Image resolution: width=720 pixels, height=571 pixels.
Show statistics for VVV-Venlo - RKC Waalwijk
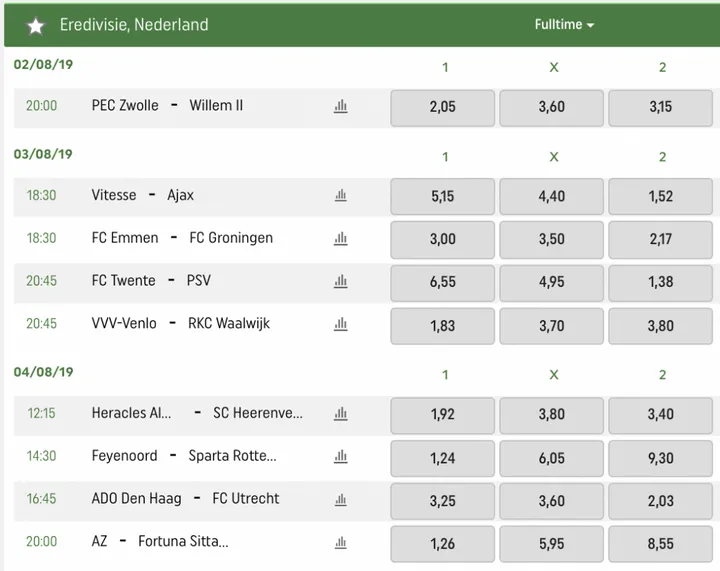341,324
